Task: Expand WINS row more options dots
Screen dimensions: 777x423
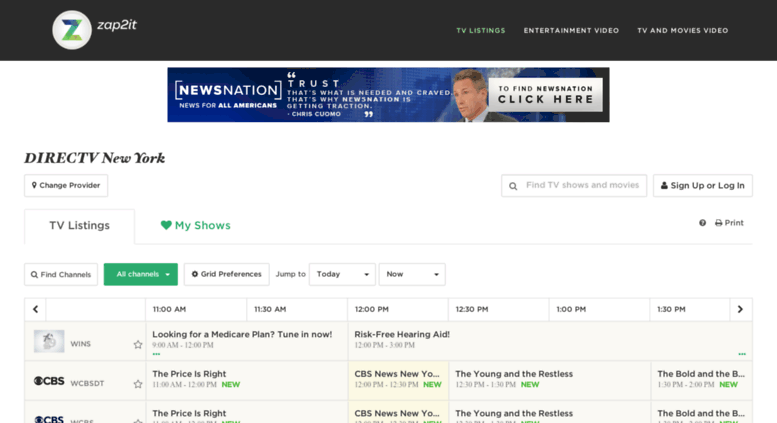Action: pos(156,354)
